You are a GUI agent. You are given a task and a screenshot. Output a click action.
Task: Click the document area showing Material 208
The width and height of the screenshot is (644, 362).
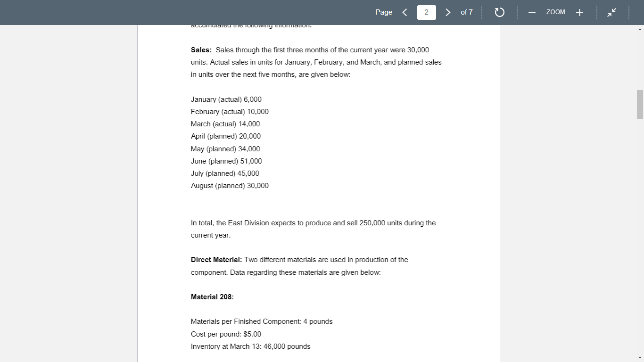(213, 297)
